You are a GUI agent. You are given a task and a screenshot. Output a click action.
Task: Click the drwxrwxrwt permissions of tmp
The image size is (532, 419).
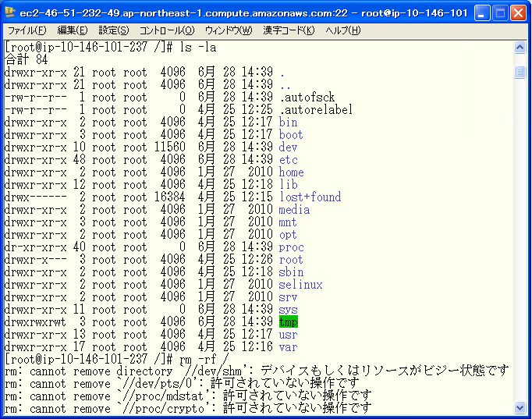click(36, 322)
